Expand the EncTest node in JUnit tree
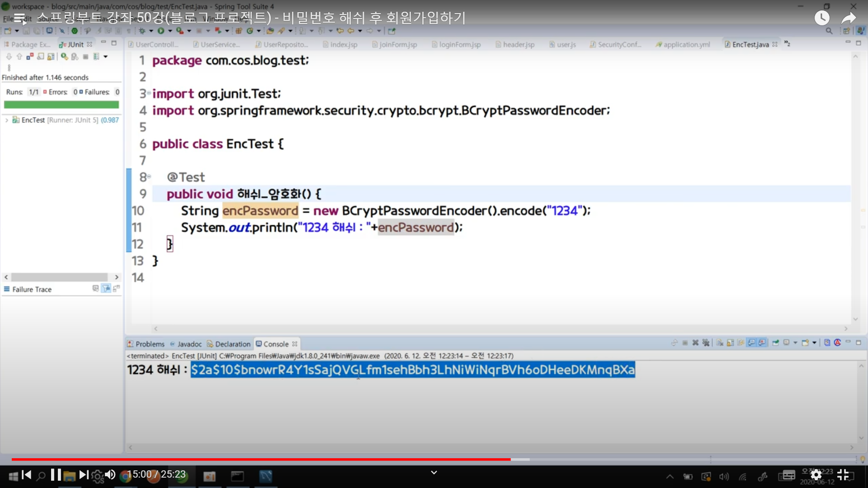This screenshot has width=868, height=488. [6, 120]
